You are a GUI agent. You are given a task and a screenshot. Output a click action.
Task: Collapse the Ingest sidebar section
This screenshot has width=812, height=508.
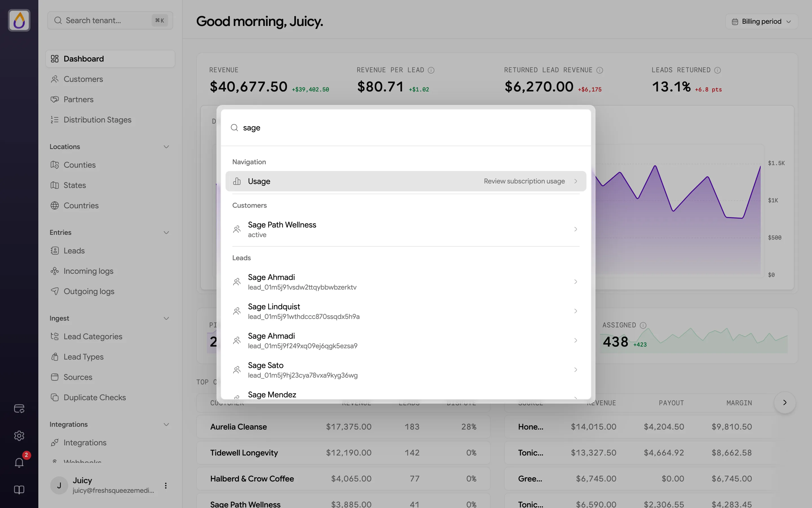coord(166,318)
